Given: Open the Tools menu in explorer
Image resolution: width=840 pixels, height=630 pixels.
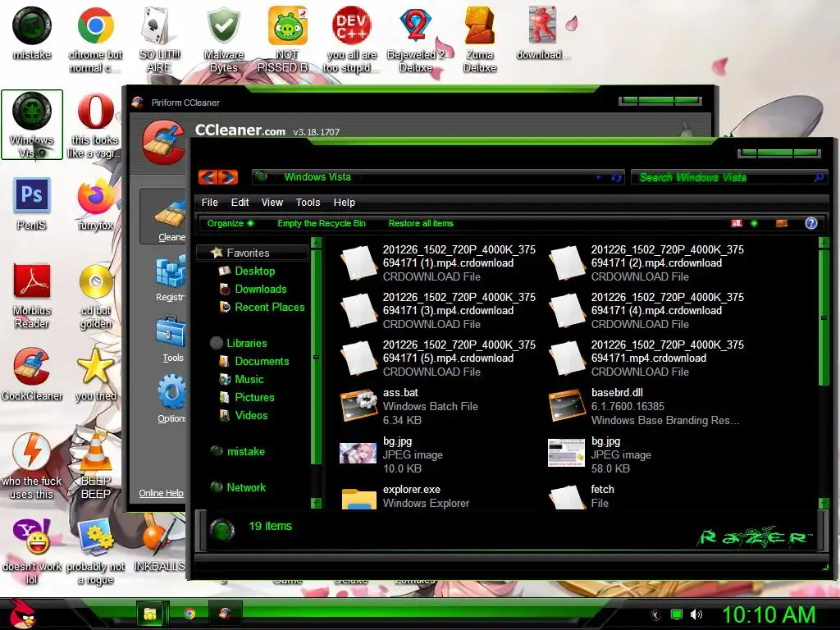Looking at the screenshot, I should [x=308, y=203].
